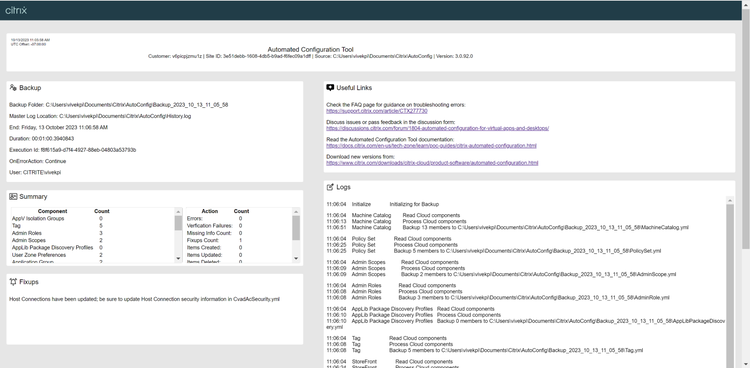This screenshot has width=750, height=368.
Task: Click the Host Connections fixup message
Action: [144, 299]
